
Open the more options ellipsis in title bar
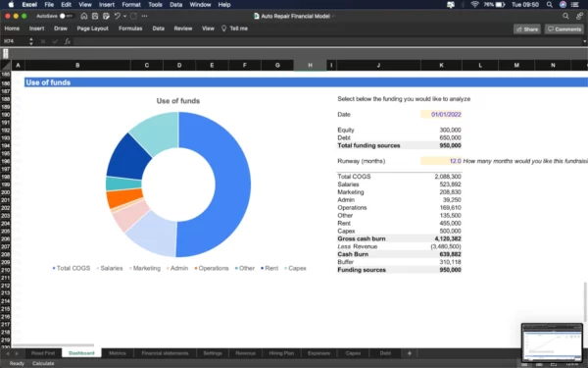(144, 16)
